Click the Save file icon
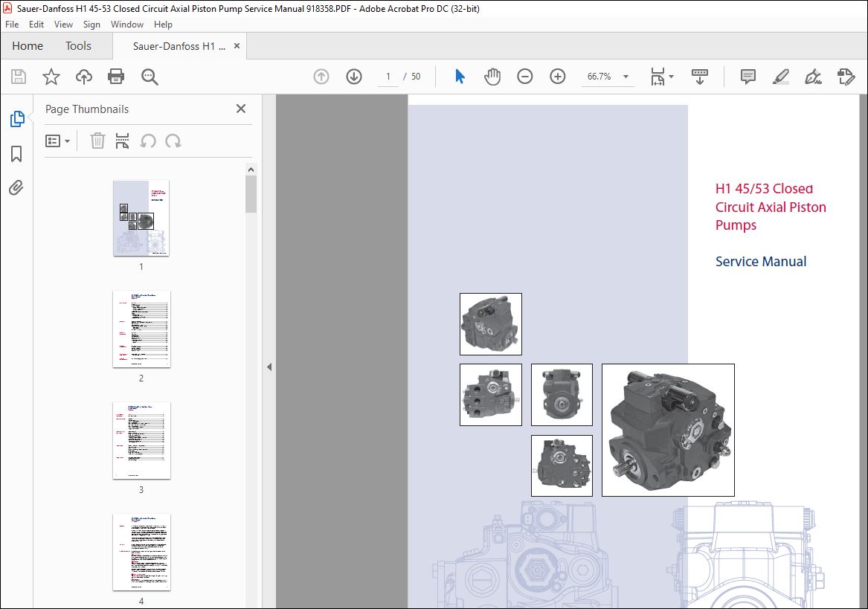The image size is (868, 609). pyautogui.click(x=19, y=77)
